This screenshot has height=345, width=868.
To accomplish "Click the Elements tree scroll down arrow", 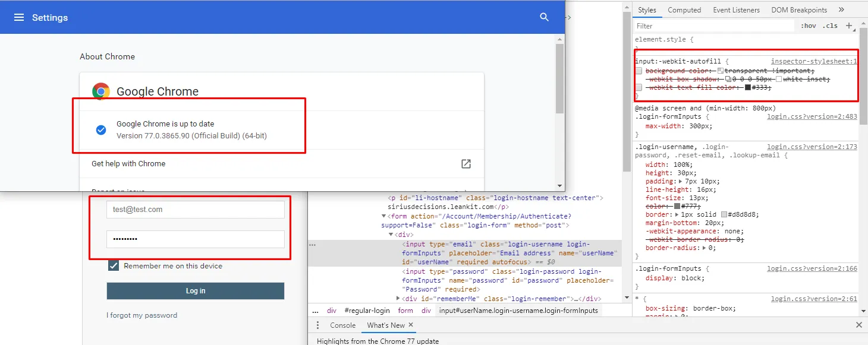I will pyautogui.click(x=626, y=297).
